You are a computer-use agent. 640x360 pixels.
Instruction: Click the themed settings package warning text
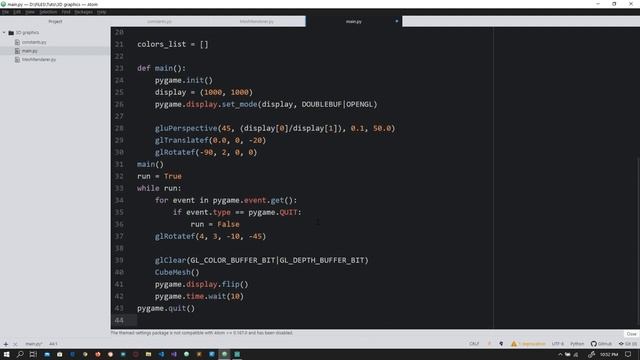click(202, 333)
